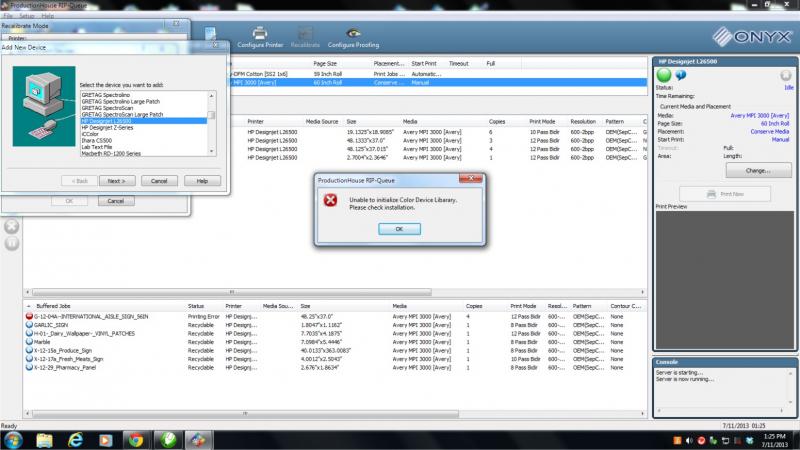Open the Setup menu
This screenshot has height=450, width=800.
point(27,16)
